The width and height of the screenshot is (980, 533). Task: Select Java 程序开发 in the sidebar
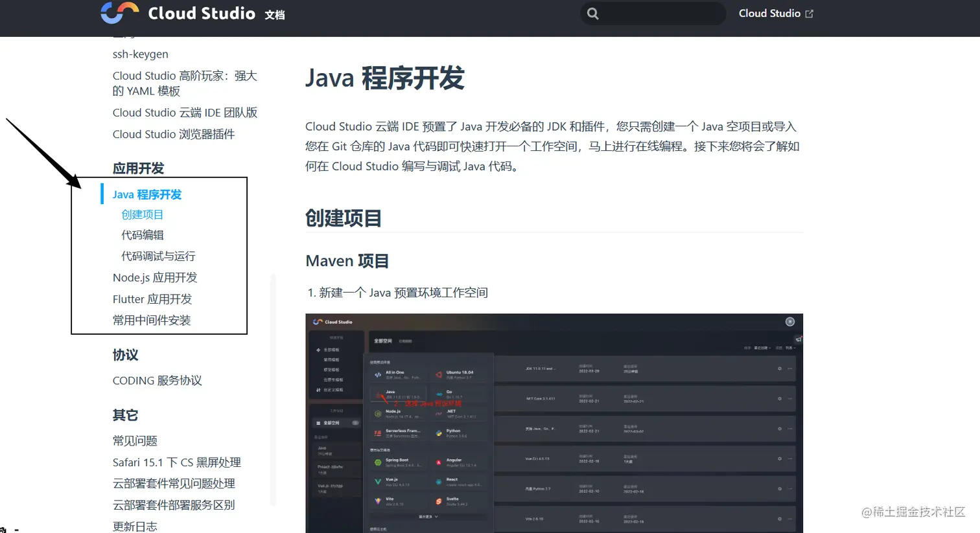point(147,194)
